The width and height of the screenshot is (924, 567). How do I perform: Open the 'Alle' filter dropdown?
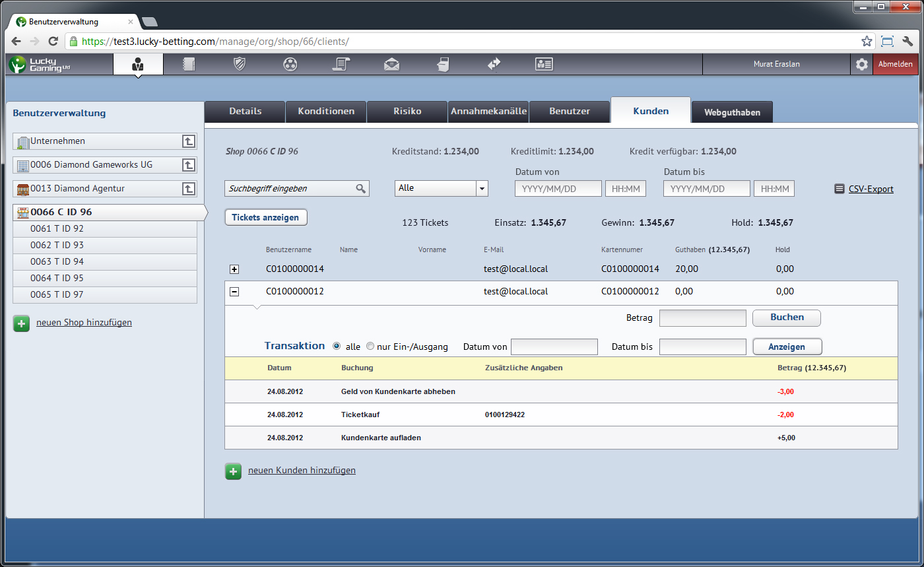[x=441, y=188]
